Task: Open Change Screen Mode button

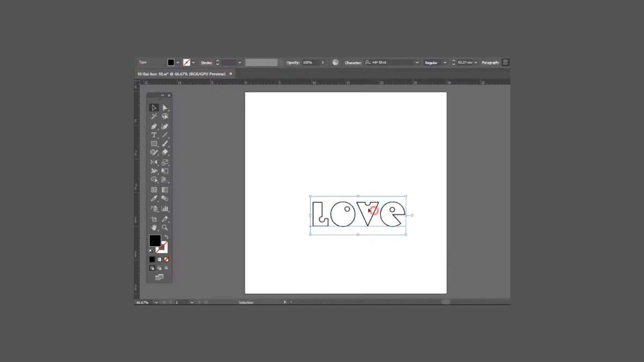Action: pyautogui.click(x=159, y=277)
